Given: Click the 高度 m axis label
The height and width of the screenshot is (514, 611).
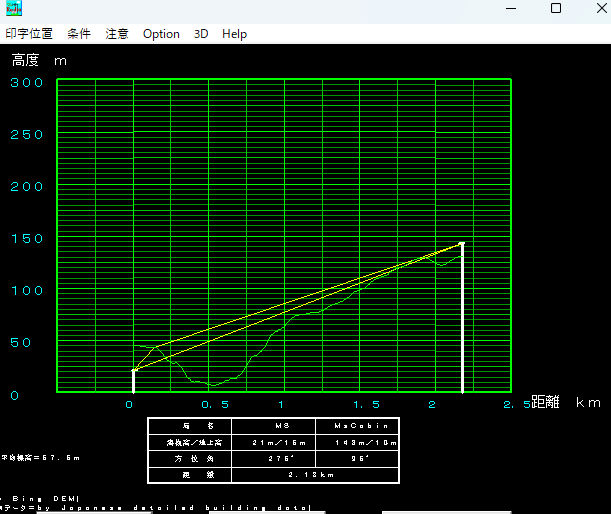Looking at the screenshot, I should 39,60.
